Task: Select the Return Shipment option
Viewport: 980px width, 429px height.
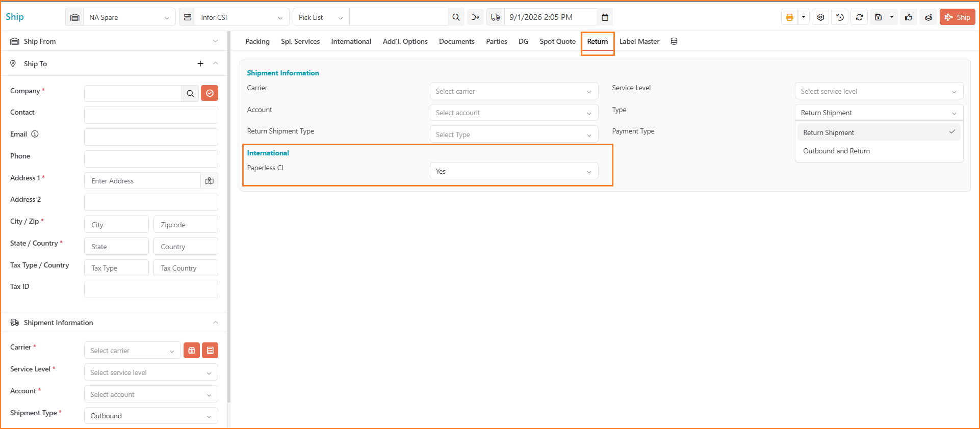Action: point(879,132)
